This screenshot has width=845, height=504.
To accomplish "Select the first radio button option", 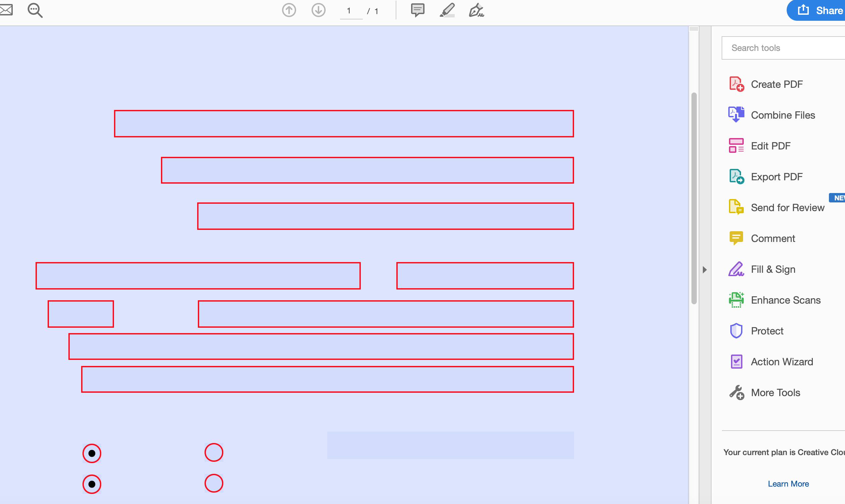I will (92, 452).
